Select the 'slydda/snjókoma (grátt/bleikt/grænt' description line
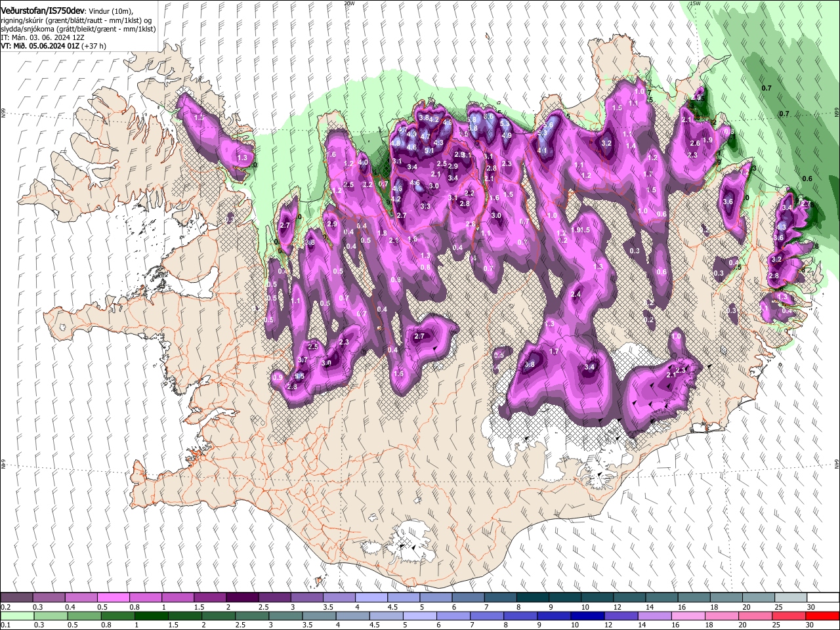The height and width of the screenshot is (630, 840). (x=78, y=29)
